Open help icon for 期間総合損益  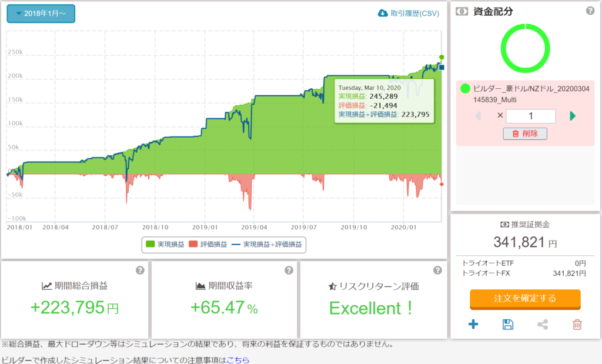coord(140,271)
